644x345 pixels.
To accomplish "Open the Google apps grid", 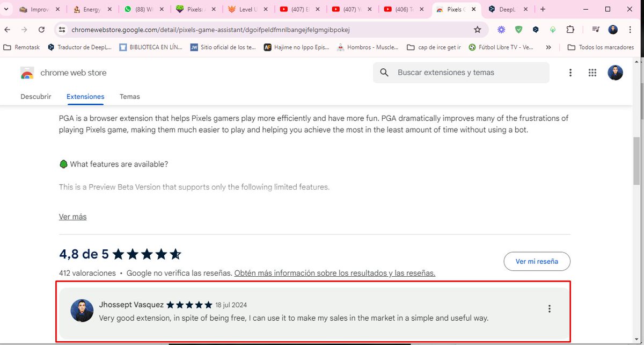I will [x=592, y=73].
